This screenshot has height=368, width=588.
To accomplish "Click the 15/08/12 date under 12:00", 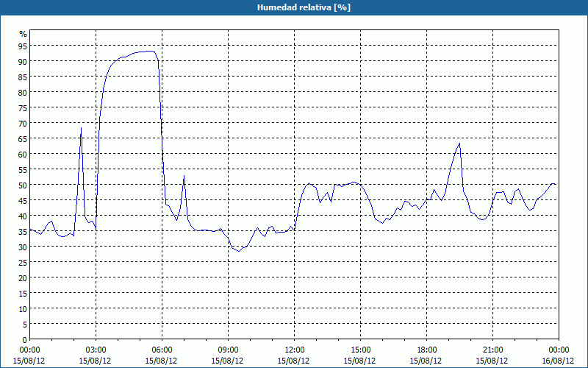I will click(x=293, y=361).
